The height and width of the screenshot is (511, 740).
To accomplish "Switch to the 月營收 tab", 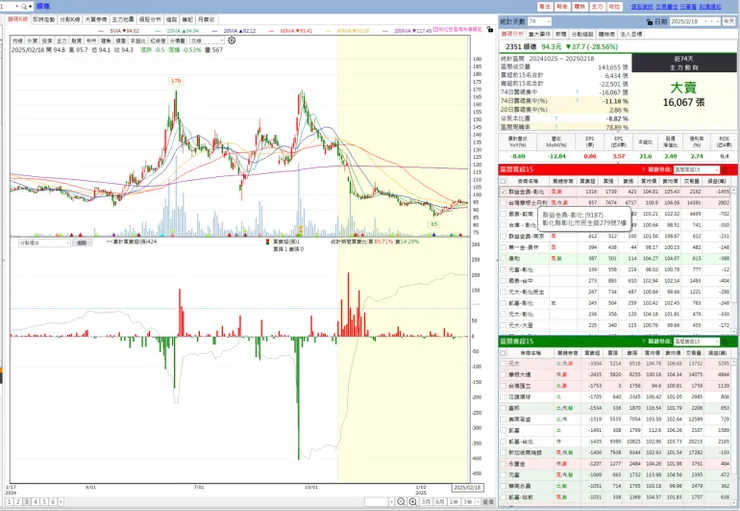I will 206,19.
